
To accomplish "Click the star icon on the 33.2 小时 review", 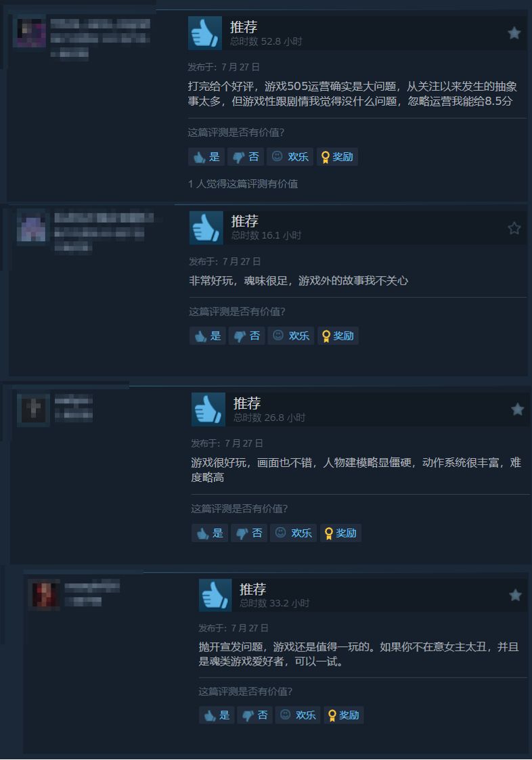I will (x=516, y=595).
